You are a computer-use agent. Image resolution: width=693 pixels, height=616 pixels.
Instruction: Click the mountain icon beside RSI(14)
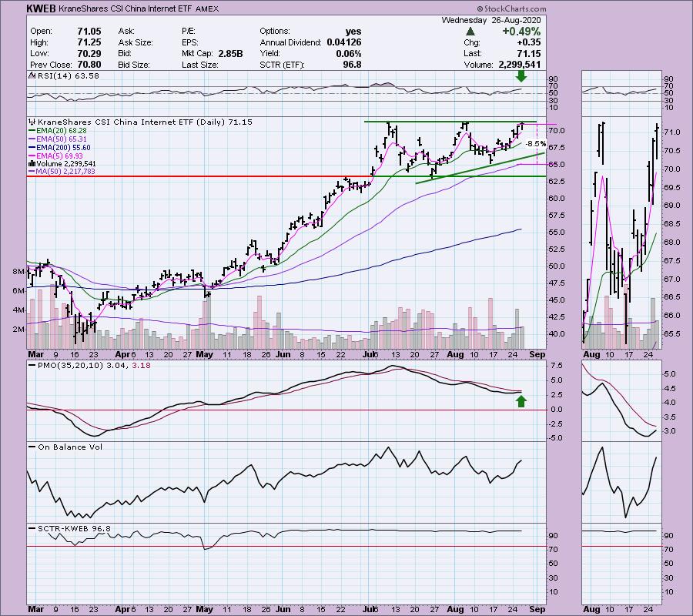click(x=32, y=75)
